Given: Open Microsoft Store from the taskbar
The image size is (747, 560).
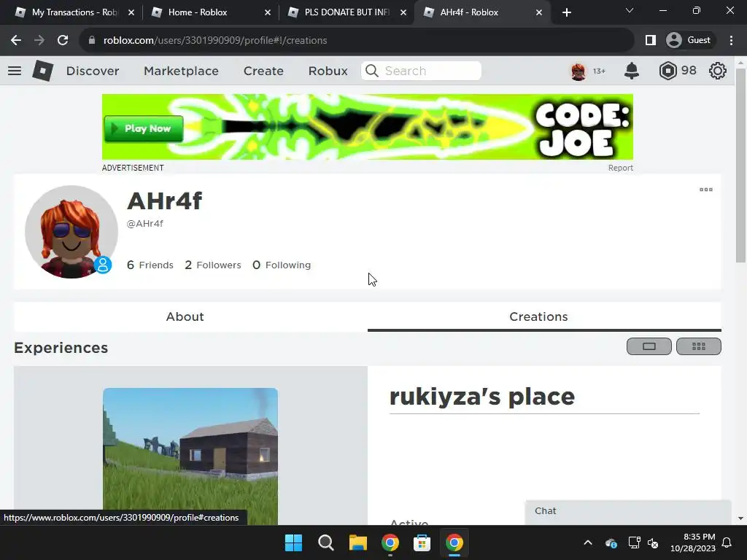Looking at the screenshot, I should click(x=422, y=542).
